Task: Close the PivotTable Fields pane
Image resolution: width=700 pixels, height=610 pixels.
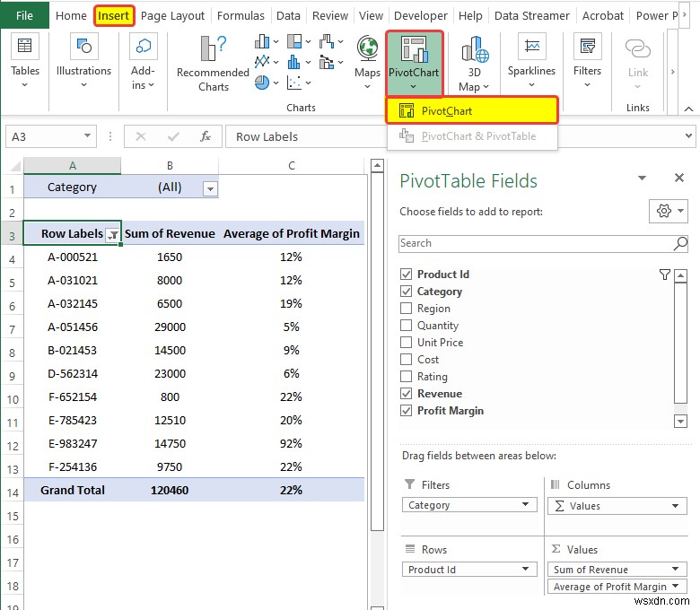Action: (679, 178)
